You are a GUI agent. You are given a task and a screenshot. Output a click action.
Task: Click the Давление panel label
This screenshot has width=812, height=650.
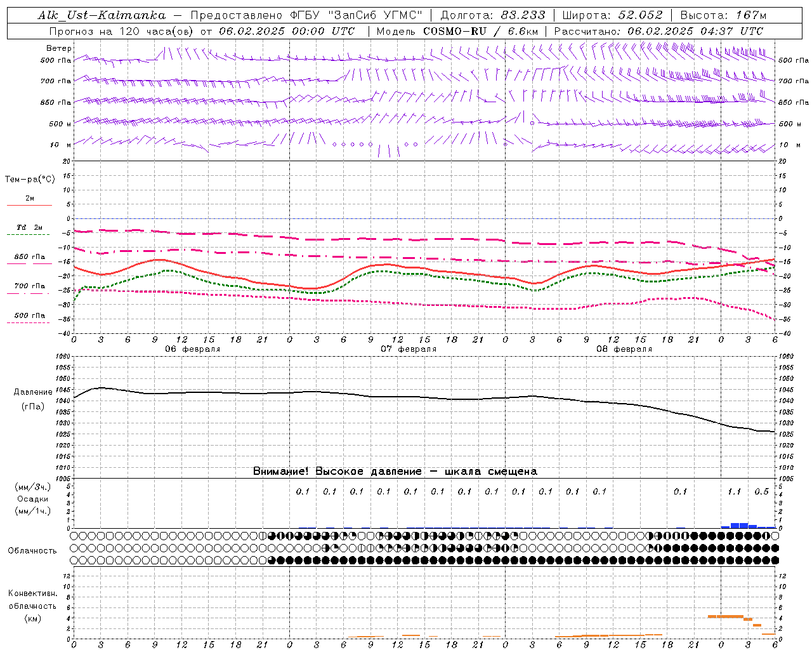tap(33, 392)
